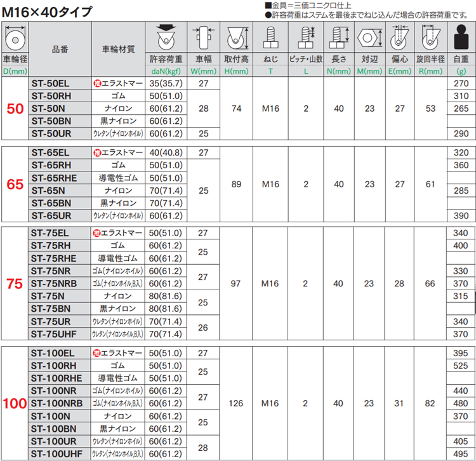Viewport: 476px width, 461px height.
Task: Click the red 推 badge in ST-100EL row
Action: [x=98, y=352]
